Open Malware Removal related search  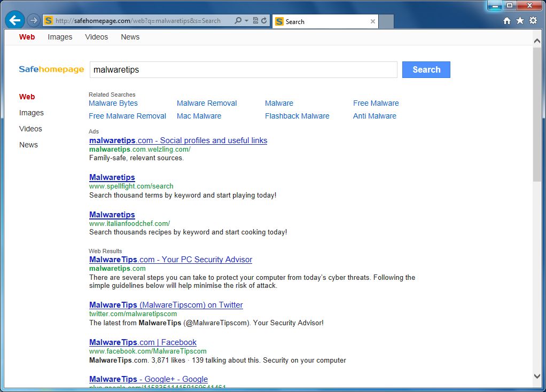[207, 103]
